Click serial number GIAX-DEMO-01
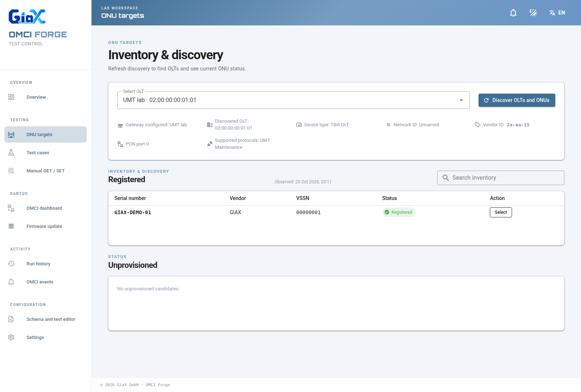The height and width of the screenshot is (392, 581). (x=133, y=212)
